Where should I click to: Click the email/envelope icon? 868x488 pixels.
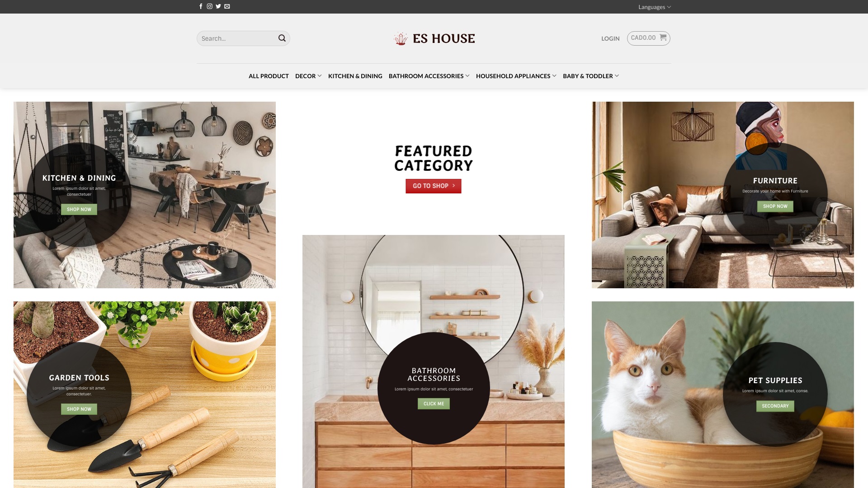226,7
